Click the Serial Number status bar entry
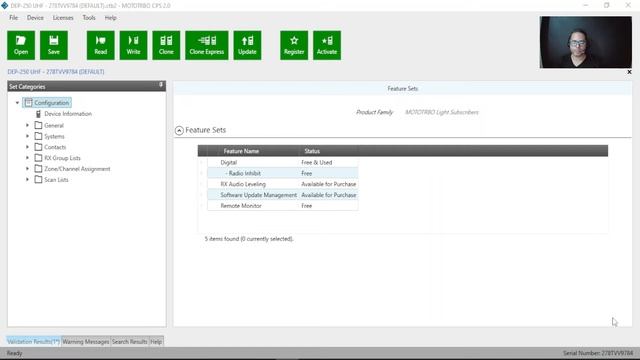This screenshot has width=640, height=360. pyautogui.click(x=598, y=353)
